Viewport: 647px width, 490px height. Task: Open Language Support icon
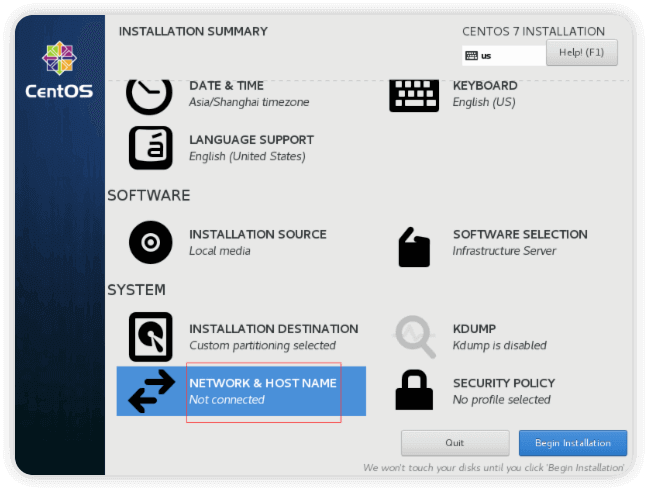point(151,148)
